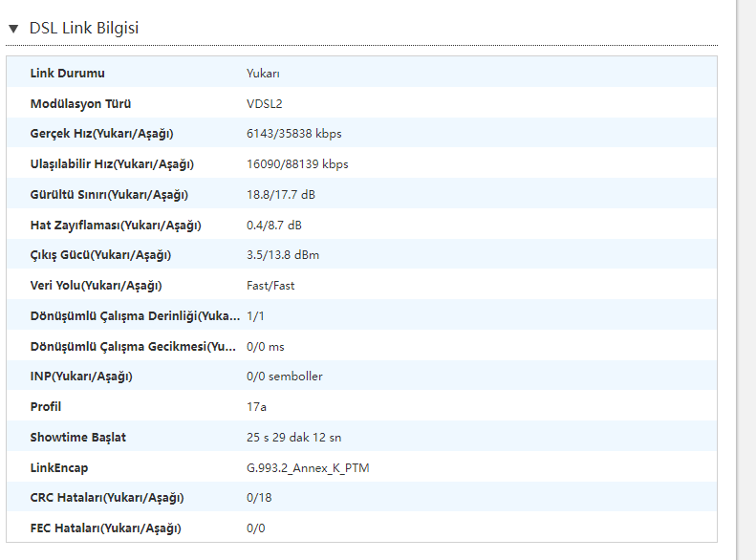Select the 16090/88139 kbps value
Screen dimensions: 756x560
click(x=297, y=163)
